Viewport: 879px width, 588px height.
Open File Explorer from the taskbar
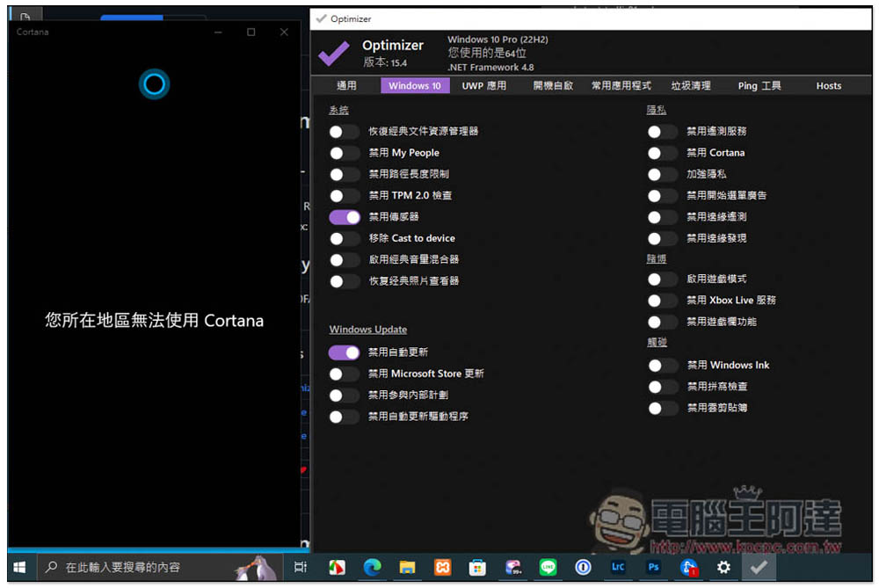(407, 567)
